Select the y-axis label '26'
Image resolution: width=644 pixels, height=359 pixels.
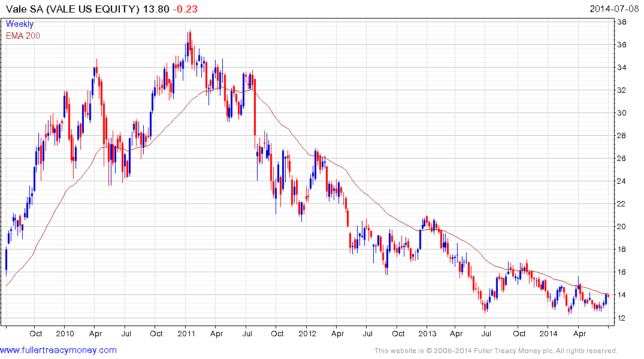622,159
